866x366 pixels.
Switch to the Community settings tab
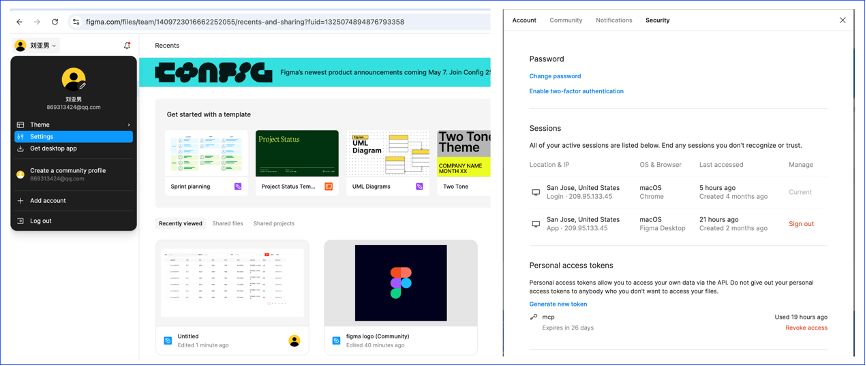[x=566, y=20]
